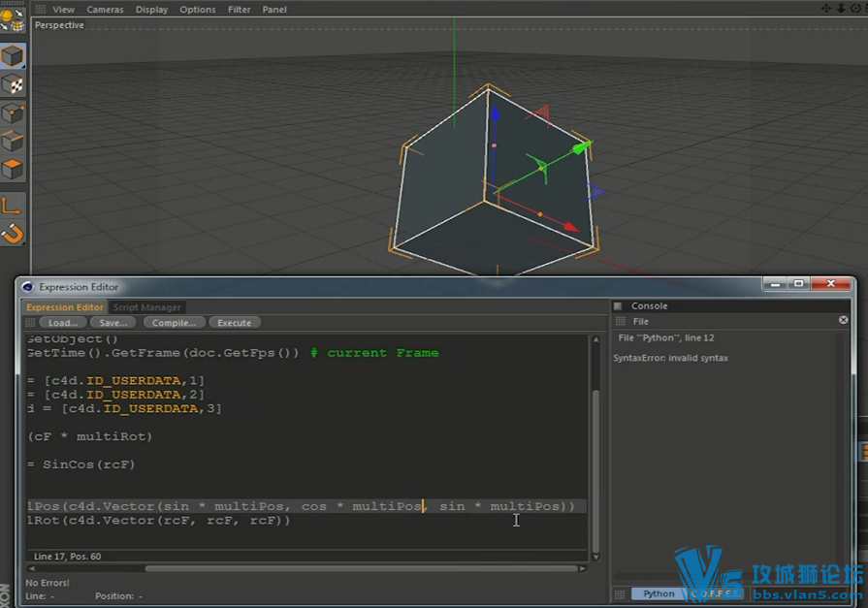Maximize the Expression Editor window
This screenshot has width=868, height=608.
(798, 284)
